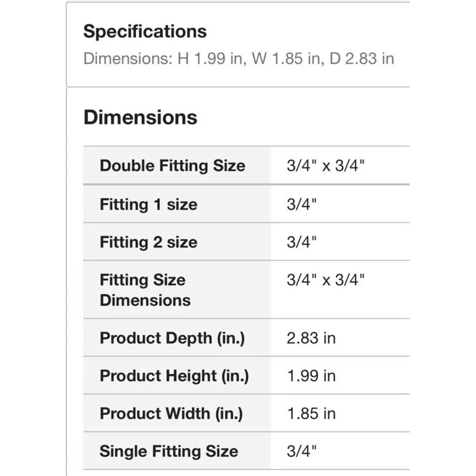Click the Specifications card panel
Screen dimensions: 476x476
(x=238, y=45)
